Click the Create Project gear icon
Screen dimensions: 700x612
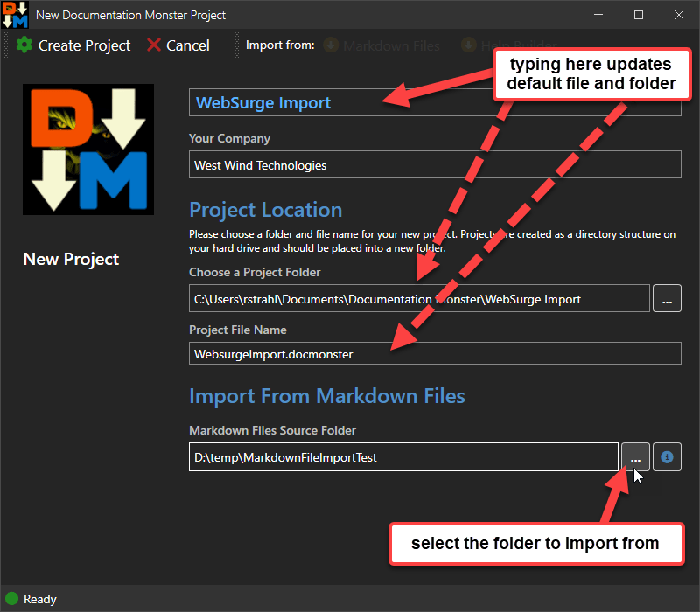point(24,45)
